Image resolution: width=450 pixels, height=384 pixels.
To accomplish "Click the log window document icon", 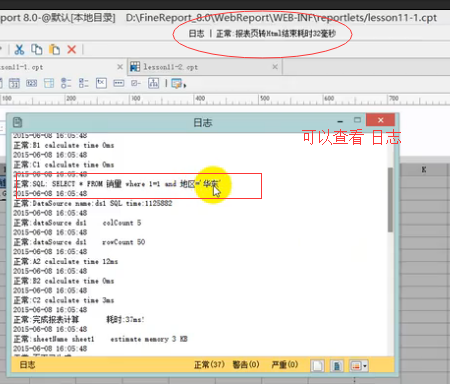I will click(17, 122).
